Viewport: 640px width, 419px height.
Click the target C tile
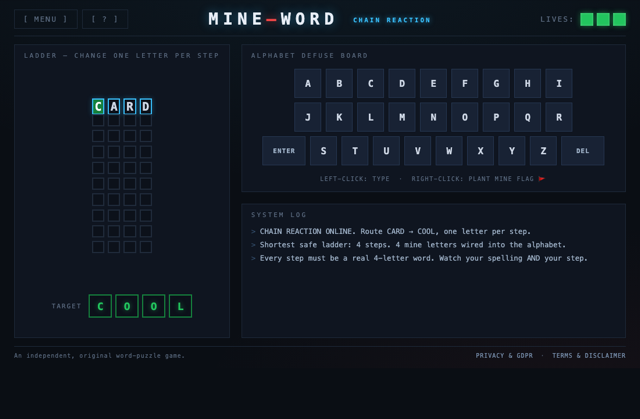tap(100, 306)
